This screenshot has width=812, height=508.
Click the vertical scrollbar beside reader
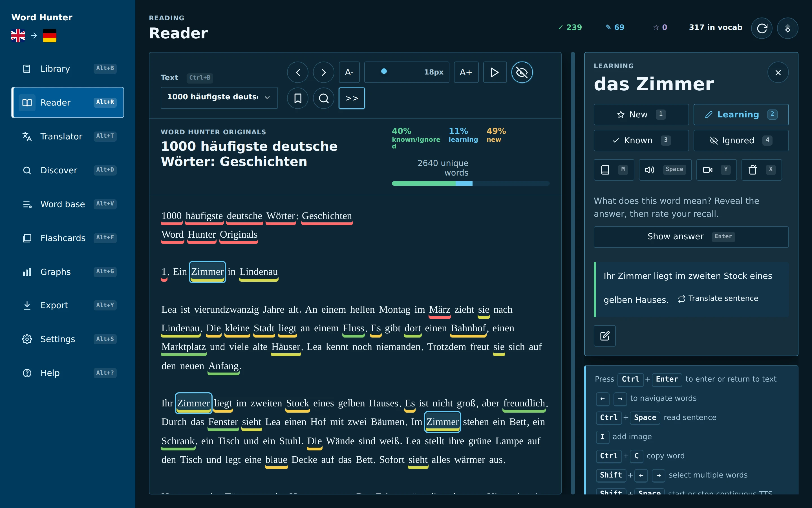(573, 273)
